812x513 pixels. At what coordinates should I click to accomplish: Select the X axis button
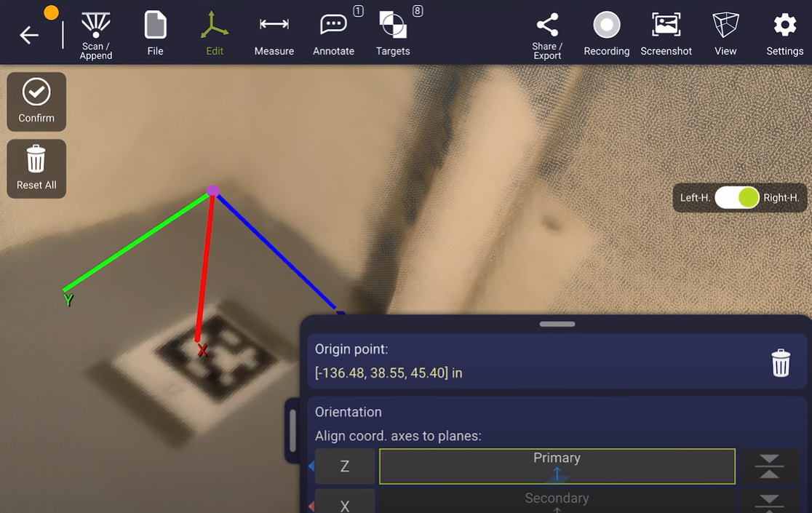344,503
